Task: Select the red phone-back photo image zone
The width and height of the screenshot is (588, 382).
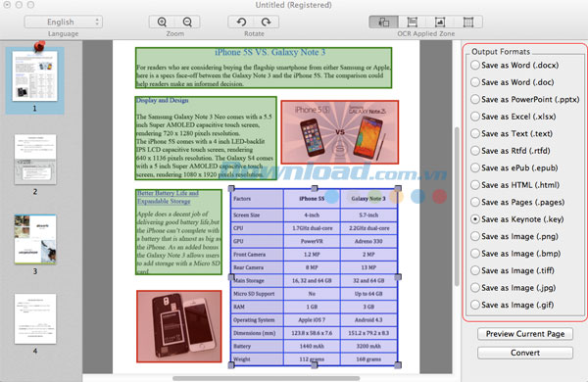Action: (x=179, y=326)
